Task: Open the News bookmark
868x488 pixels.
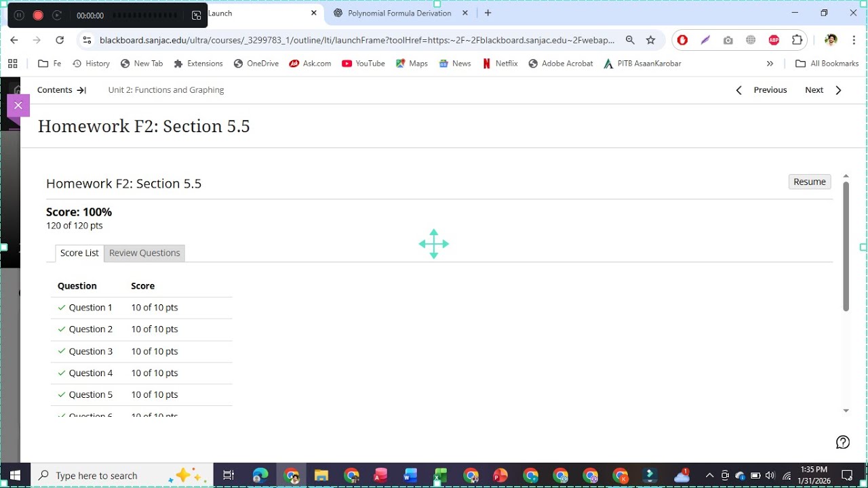Action: (454, 63)
